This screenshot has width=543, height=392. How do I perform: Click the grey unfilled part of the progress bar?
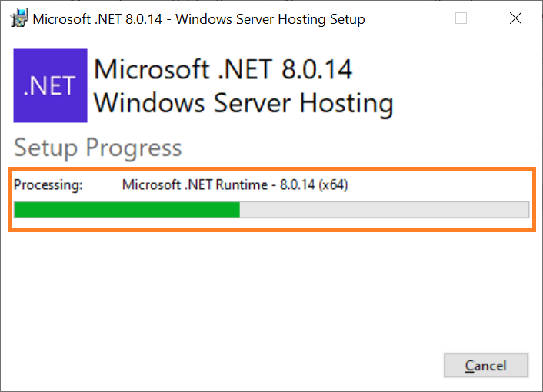384,210
